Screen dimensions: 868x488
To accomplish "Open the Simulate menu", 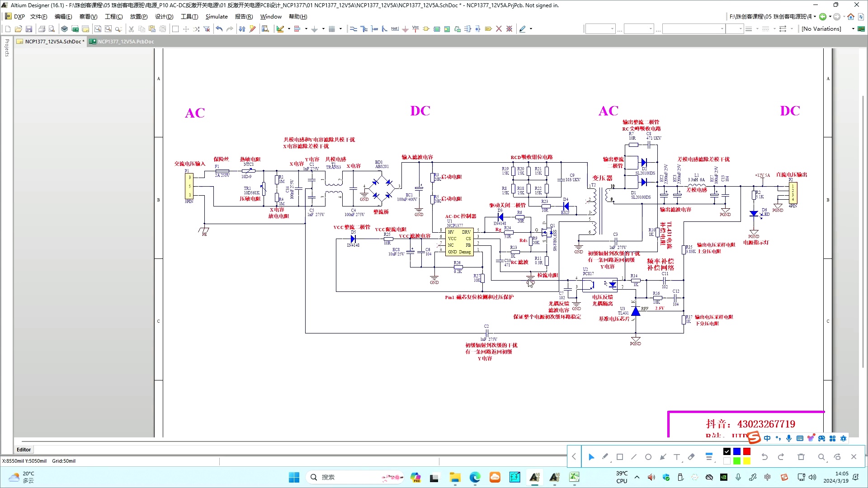I will click(217, 17).
